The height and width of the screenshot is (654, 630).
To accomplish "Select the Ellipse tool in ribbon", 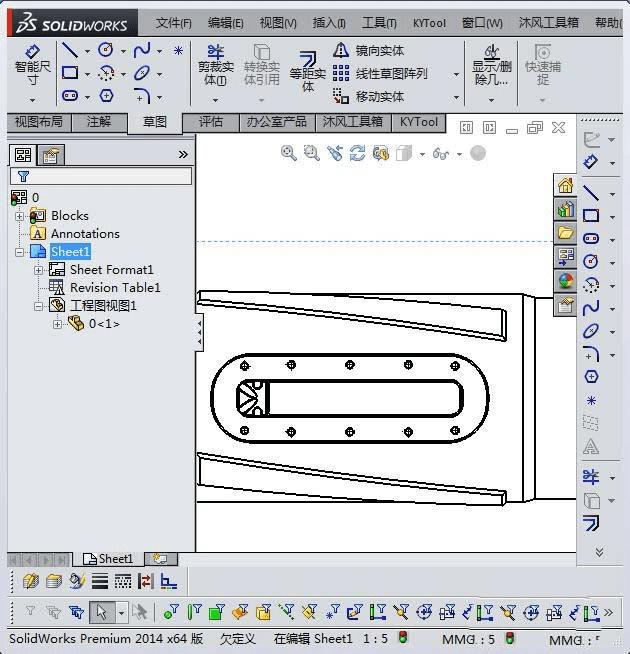I will pos(142,73).
